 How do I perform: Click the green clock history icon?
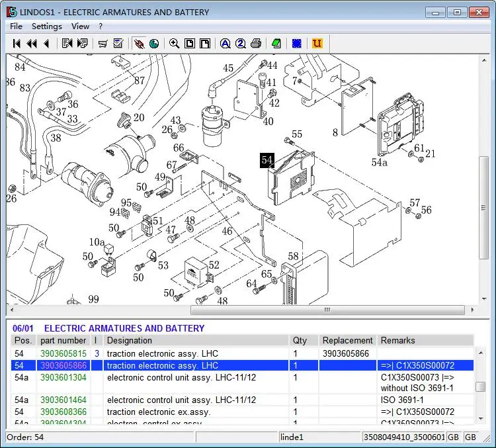154,44
